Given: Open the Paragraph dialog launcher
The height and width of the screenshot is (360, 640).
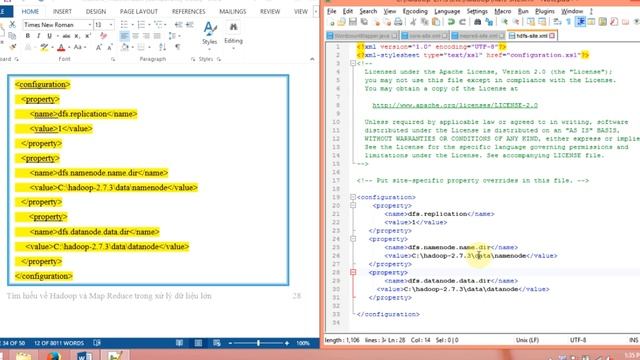Looking at the screenshot, I should click(x=193, y=60).
